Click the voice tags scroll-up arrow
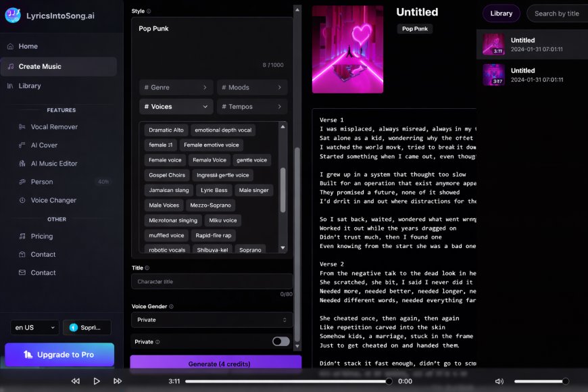The width and height of the screenshot is (588, 392). click(x=283, y=127)
